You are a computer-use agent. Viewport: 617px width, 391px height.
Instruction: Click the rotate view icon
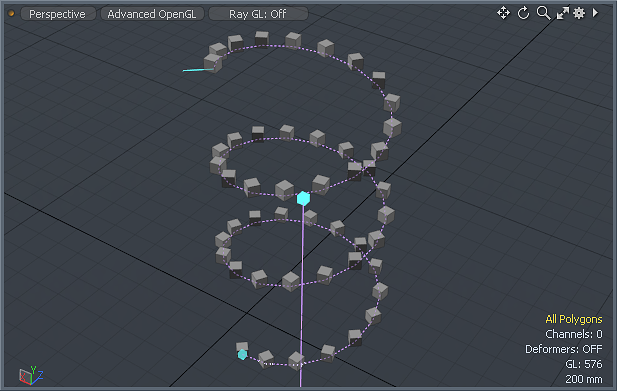coord(523,13)
